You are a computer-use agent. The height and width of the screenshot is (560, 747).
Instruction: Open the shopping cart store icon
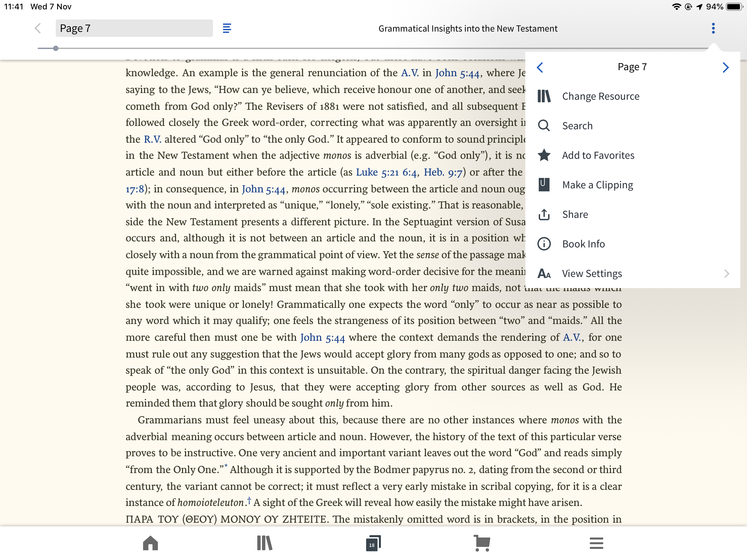482,543
